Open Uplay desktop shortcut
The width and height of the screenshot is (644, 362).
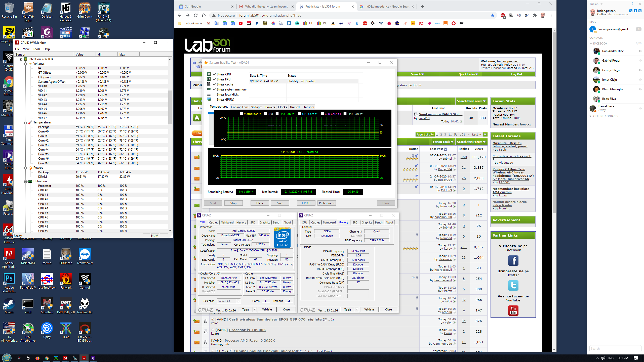47,330
